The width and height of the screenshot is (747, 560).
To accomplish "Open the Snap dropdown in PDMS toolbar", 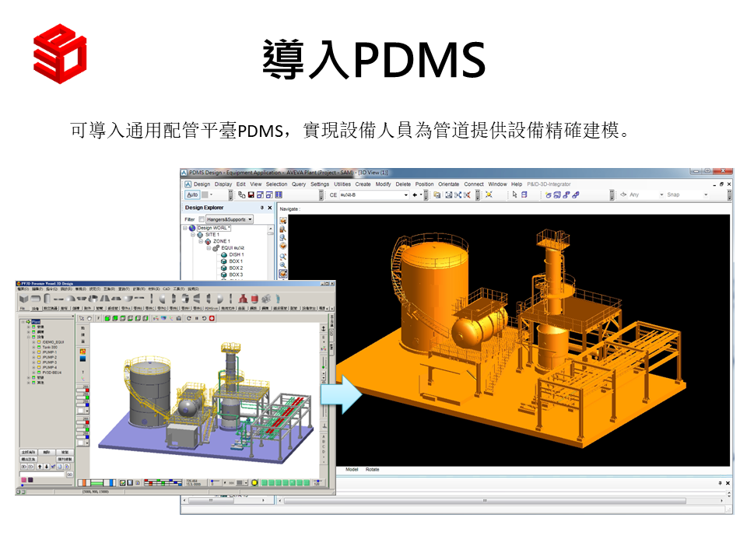I will 706,194.
